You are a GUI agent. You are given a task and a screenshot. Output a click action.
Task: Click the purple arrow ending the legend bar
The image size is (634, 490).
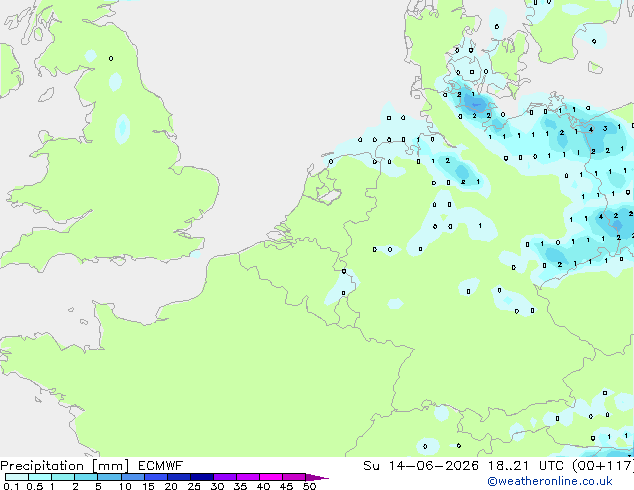pyautogui.click(x=317, y=477)
